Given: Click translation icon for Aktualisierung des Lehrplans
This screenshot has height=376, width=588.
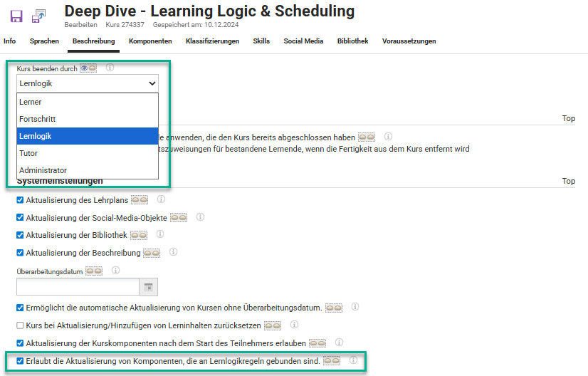Looking at the screenshot, I should pos(139,200).
